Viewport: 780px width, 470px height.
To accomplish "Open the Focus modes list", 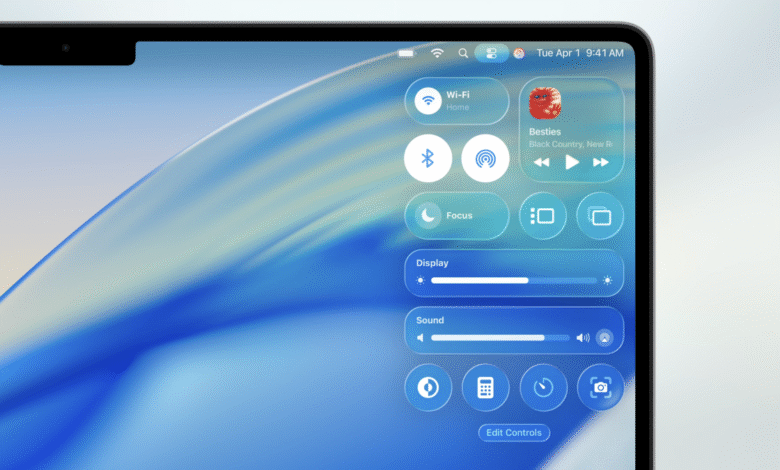I will [x=457, y=216].
